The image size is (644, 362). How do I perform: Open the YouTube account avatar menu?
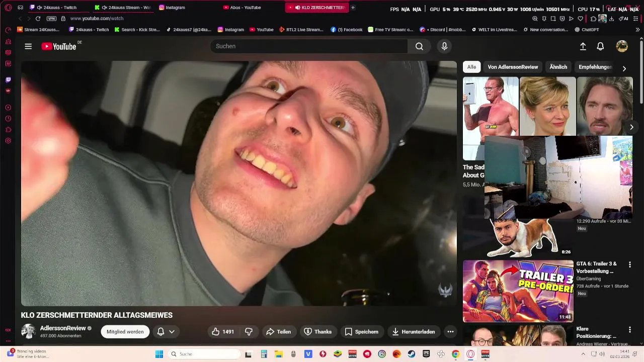pos(622,46)
